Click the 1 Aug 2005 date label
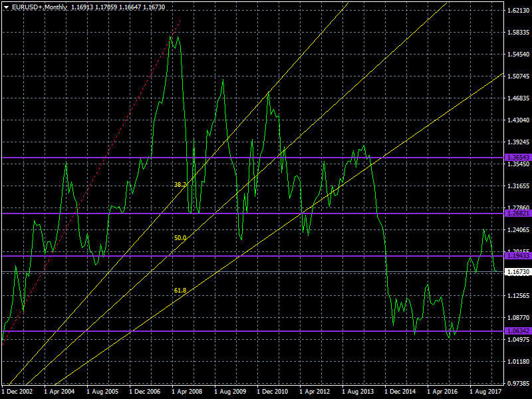The width and height of the screenshot is (532, 399). point(102,392)
